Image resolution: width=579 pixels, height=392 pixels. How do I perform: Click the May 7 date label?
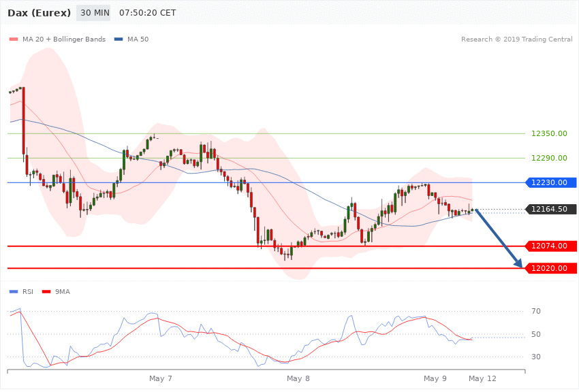[161, 378]
